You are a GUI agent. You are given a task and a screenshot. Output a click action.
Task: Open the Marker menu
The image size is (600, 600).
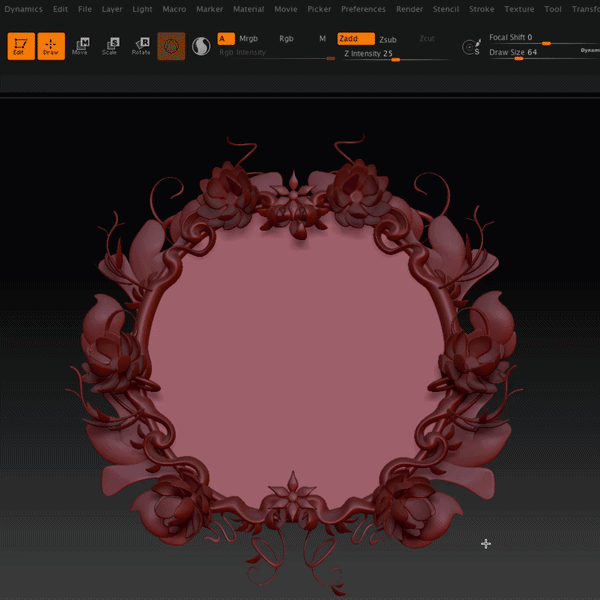(x=209, y=9)
